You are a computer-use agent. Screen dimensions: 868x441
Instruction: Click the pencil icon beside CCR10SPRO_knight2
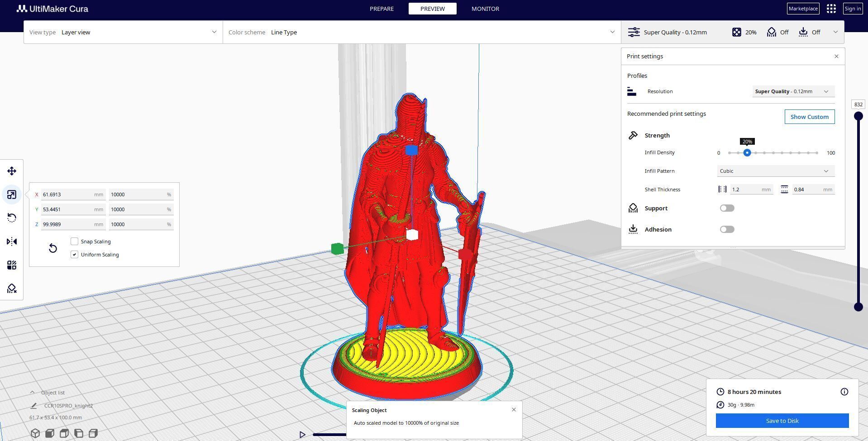33,406
